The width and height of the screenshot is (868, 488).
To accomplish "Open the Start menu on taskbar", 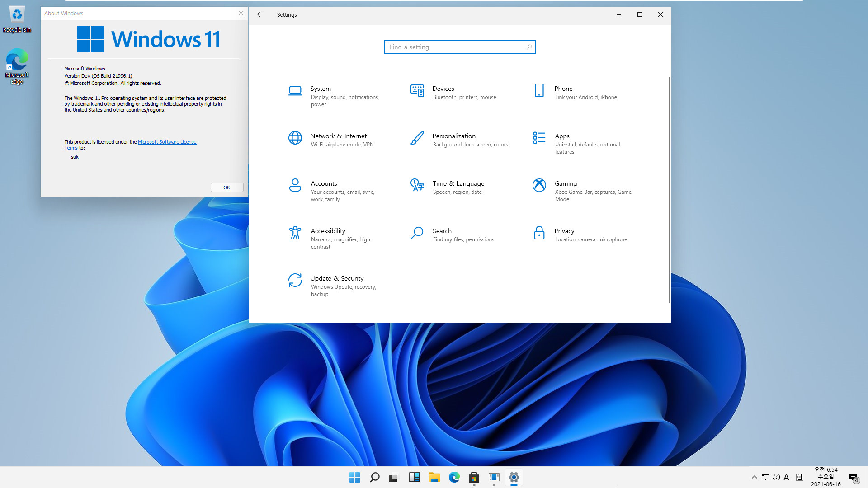I will click(x=355, y=477).
